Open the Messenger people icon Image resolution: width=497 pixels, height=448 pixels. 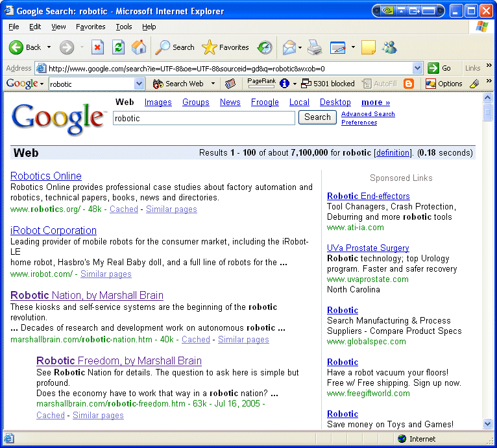tap(389, 47)
